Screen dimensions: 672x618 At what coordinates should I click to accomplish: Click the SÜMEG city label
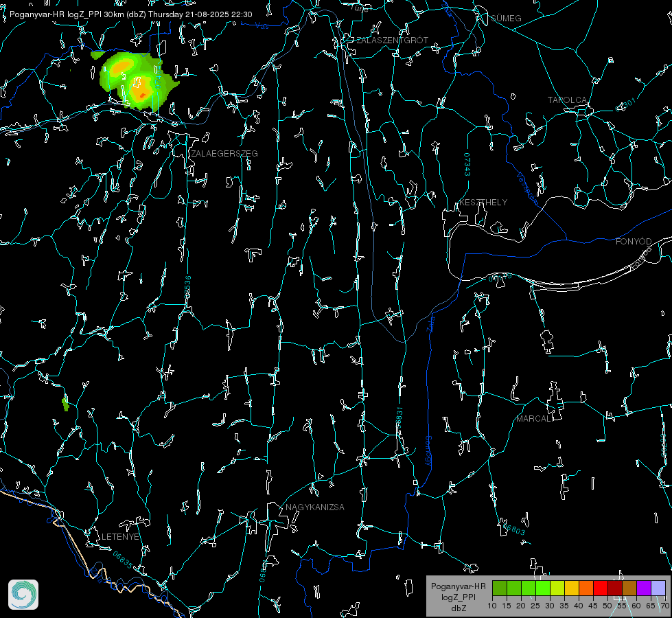coord(506,18)
